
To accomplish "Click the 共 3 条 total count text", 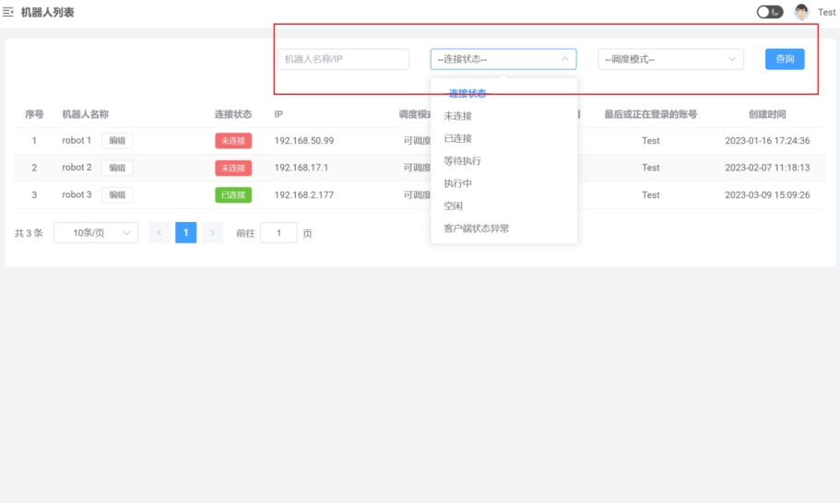I will [29, 233].
